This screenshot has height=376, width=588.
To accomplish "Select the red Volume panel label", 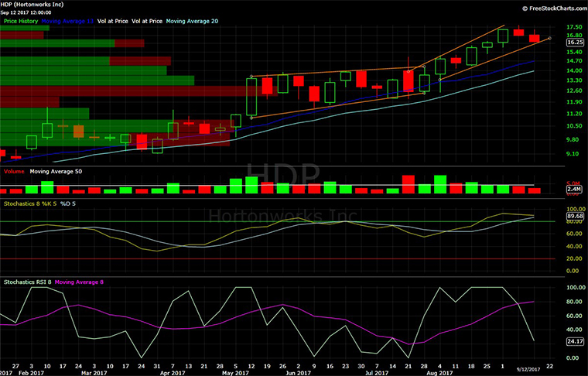I will click(14, 171).
